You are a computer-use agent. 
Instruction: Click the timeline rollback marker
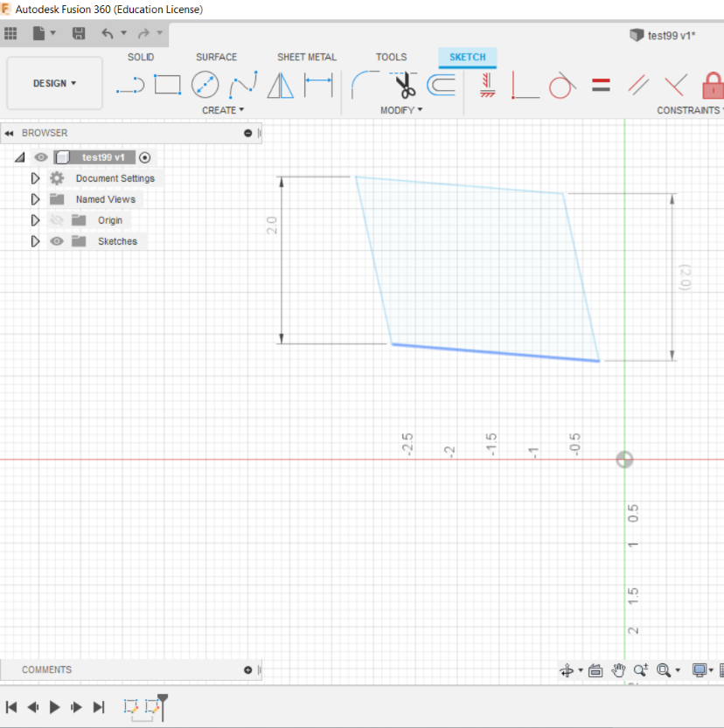click(163, 706)
